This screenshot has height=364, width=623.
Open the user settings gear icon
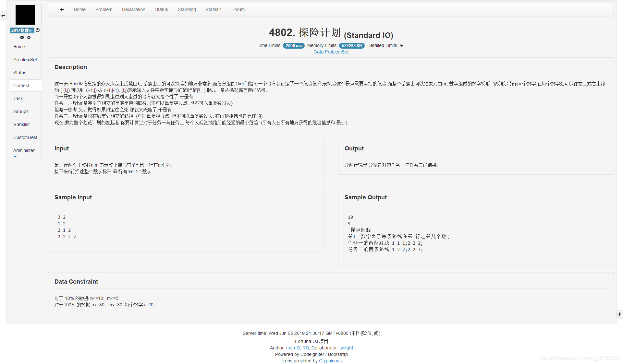click(x=29, y=38)
